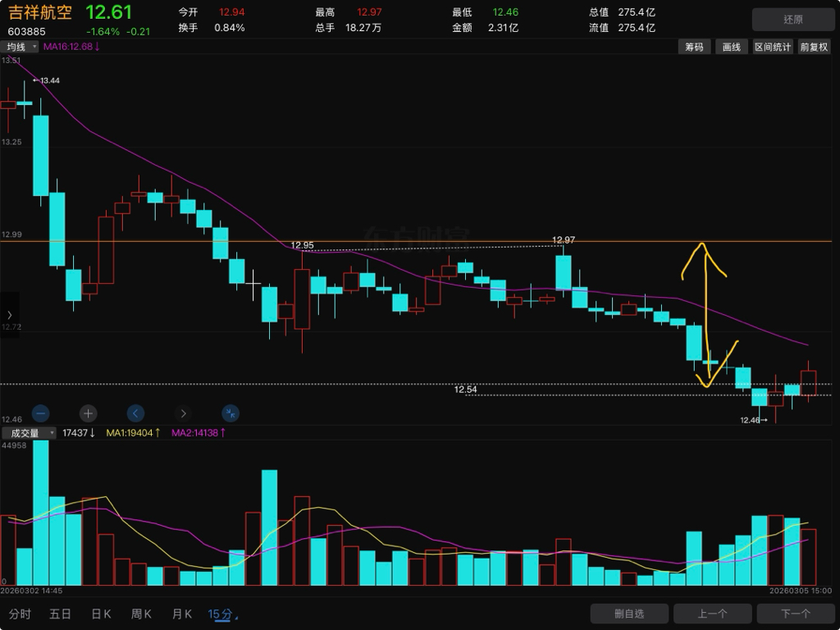Zoom out chart with minus icon
Image resolution: width=840 pixels, height=630 pixels.
pyautogui.click(x=41, y=413)
